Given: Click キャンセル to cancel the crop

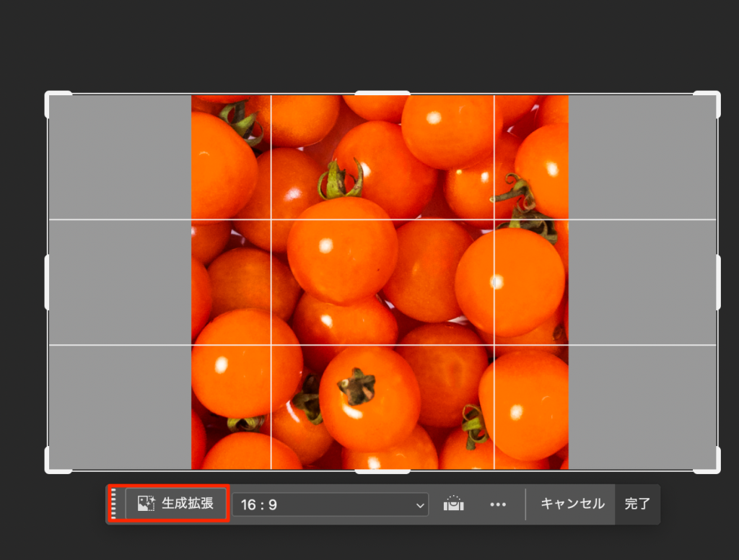Looking at the screenshot, I should (572, 504).
